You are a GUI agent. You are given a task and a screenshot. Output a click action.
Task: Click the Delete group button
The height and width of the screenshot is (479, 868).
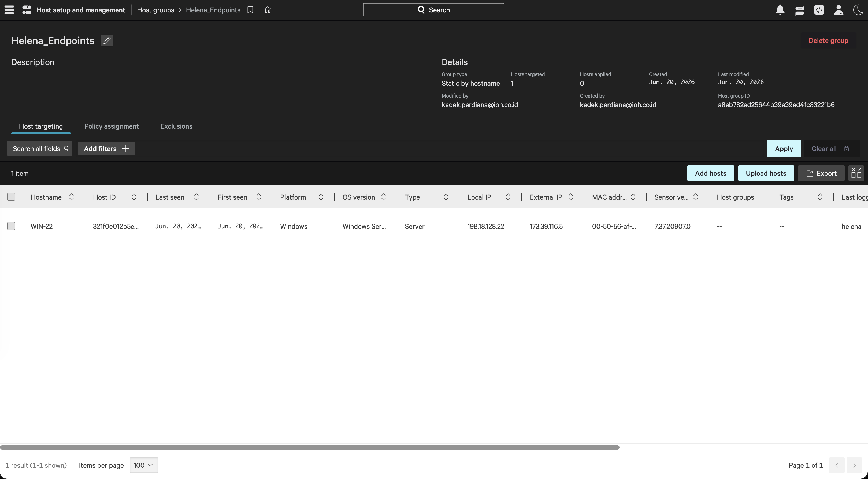pyautogui.click(x=828, y=40)
